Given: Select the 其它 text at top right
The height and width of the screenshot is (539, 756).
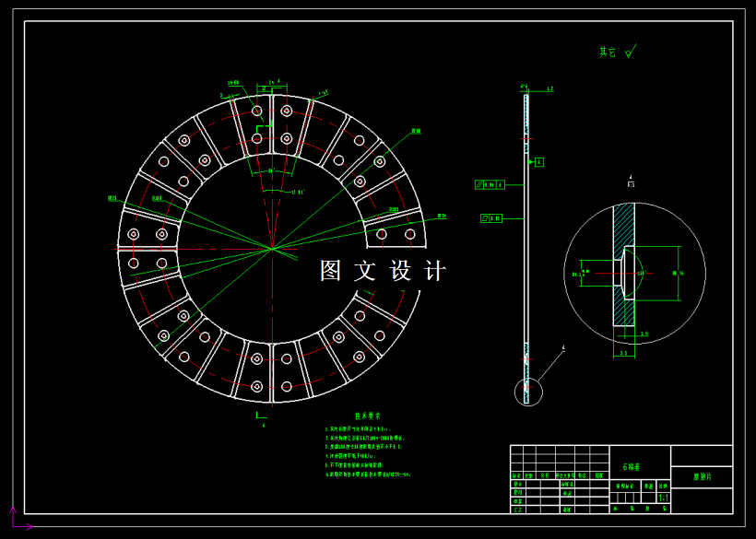Looking at the screenshot, I should (608, 52).
